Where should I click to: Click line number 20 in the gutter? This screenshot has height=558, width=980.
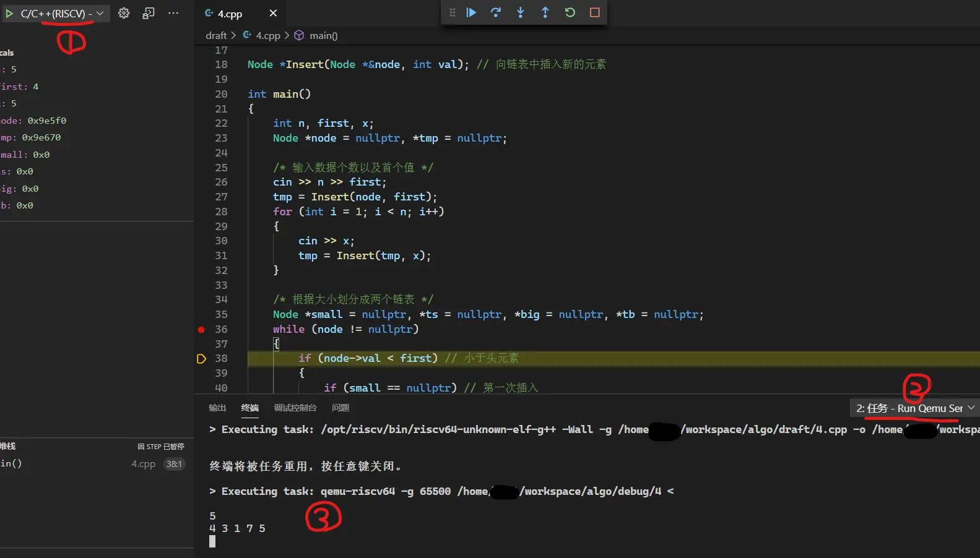click(x=221, y=94)
